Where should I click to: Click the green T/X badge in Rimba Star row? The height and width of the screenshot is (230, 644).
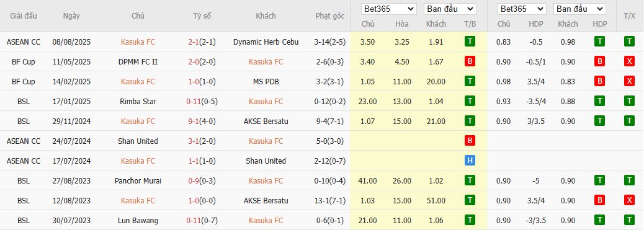(629, 101)
